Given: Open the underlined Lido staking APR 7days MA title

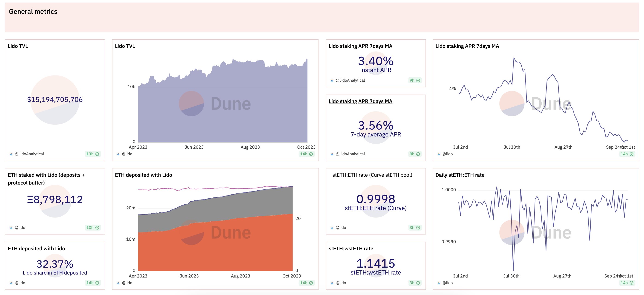Looking at the screenshot, I should pyautogui.click(x=360, y=101).
